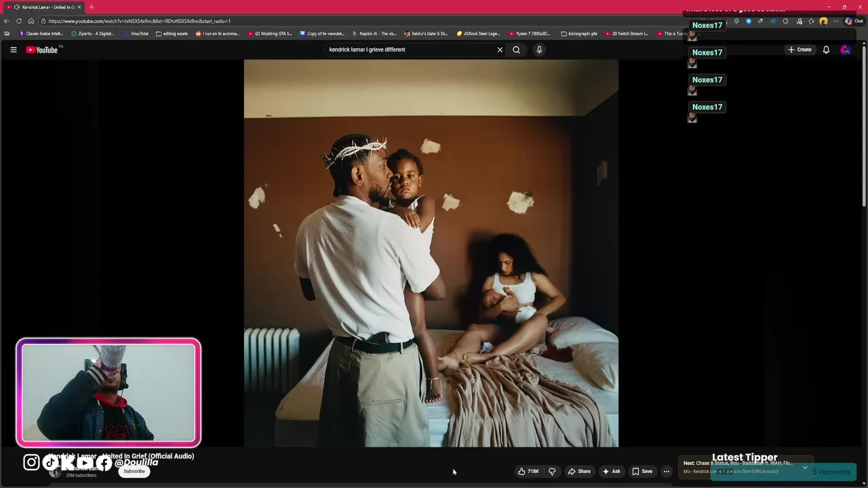The image size is (868, 488).
Task: Reload the page with the refresh icon
Action: pos(19,21)
